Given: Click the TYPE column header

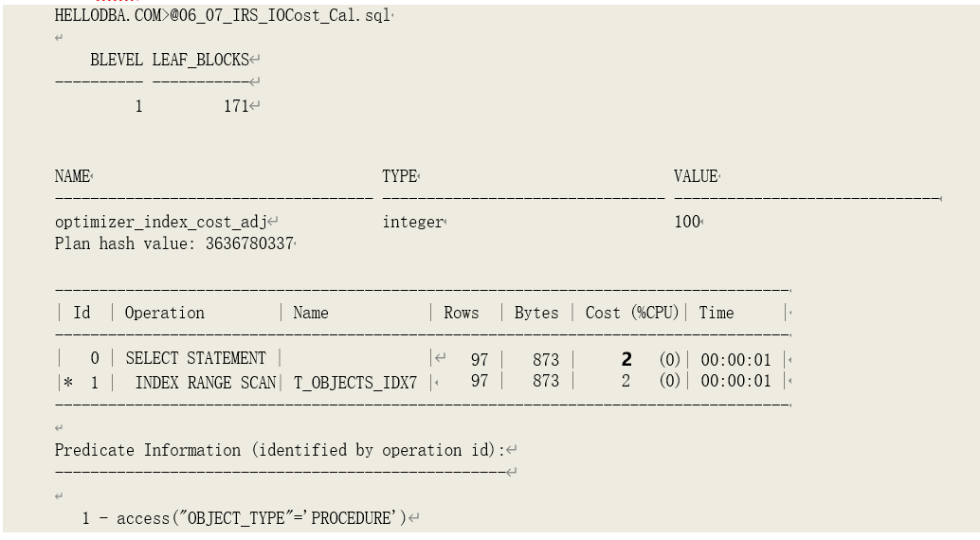Looking at the screenshot, I should coord(399,176).
